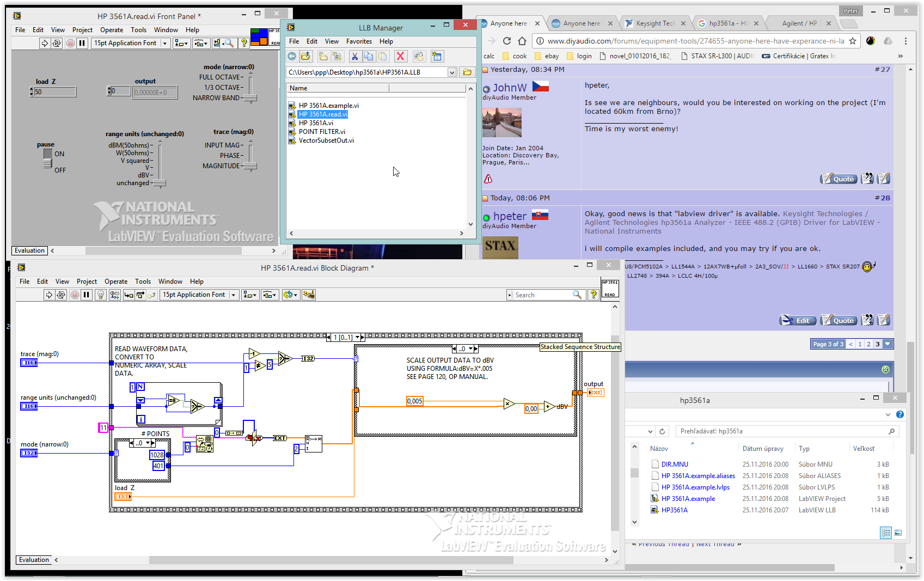Image resolution: width=924 pixels, height=581 pixels.
Task: Open Context Help in Block Diagram toolbar
Action: tap(593, 295)
